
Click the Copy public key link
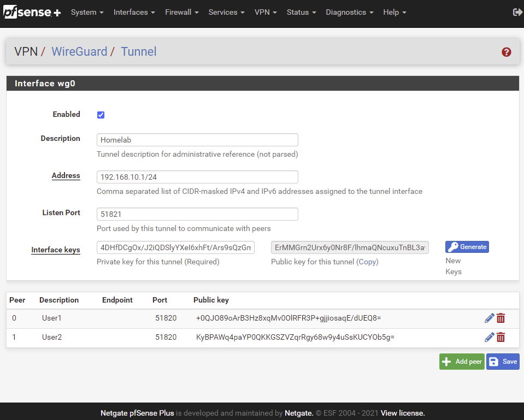coord(367,262)
